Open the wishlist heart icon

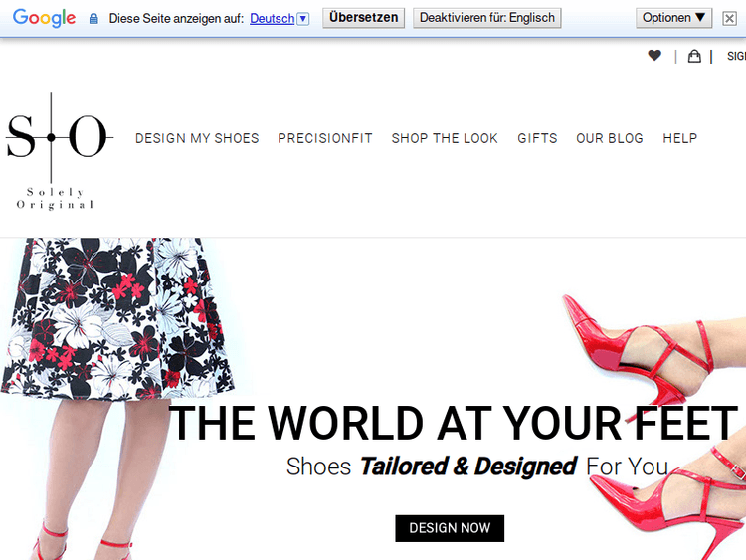tap(653, 56)
